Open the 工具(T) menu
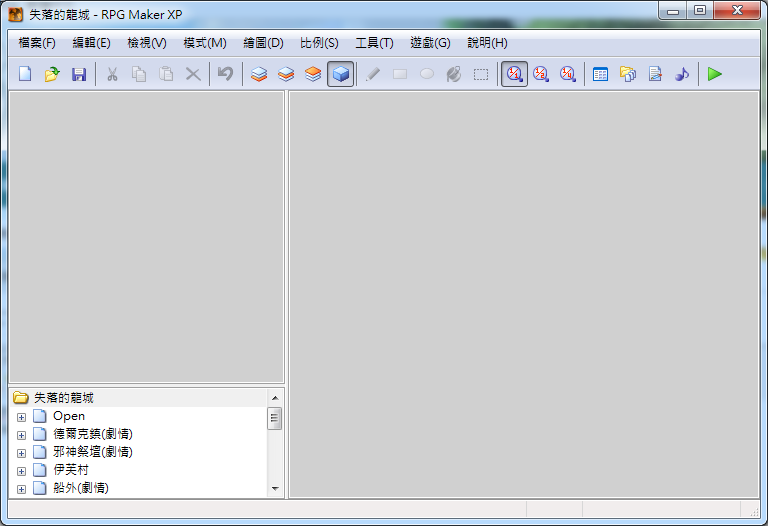The image size is (768, 526). (374, 43)
